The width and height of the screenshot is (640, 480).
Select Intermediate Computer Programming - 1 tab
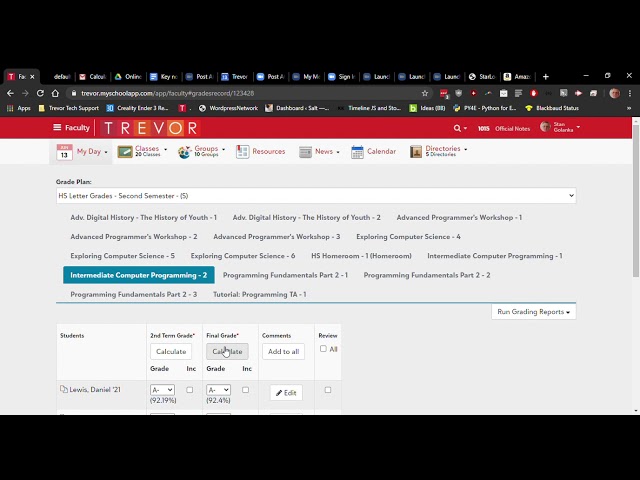pos(495,256)
